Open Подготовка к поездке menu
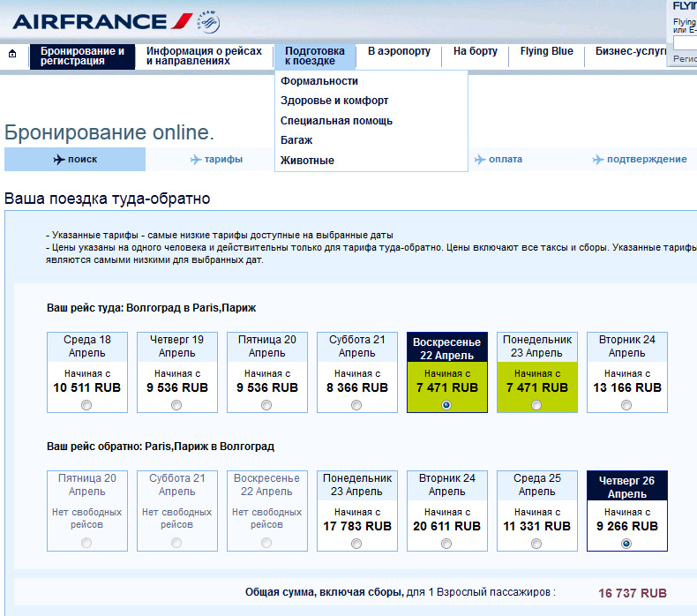 tap(315, 56)
